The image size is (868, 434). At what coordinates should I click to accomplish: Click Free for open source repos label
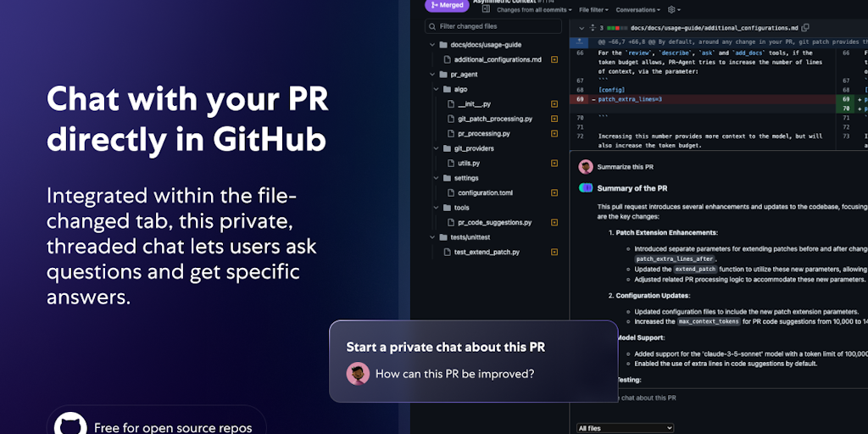click(x=173, y=428)
